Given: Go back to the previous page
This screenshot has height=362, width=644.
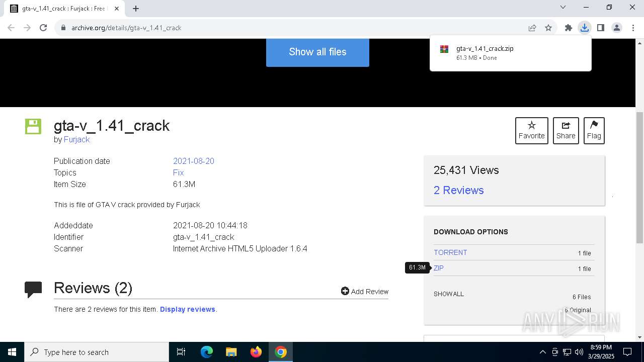Looking at the screenshot, I should tap(11, 28).
